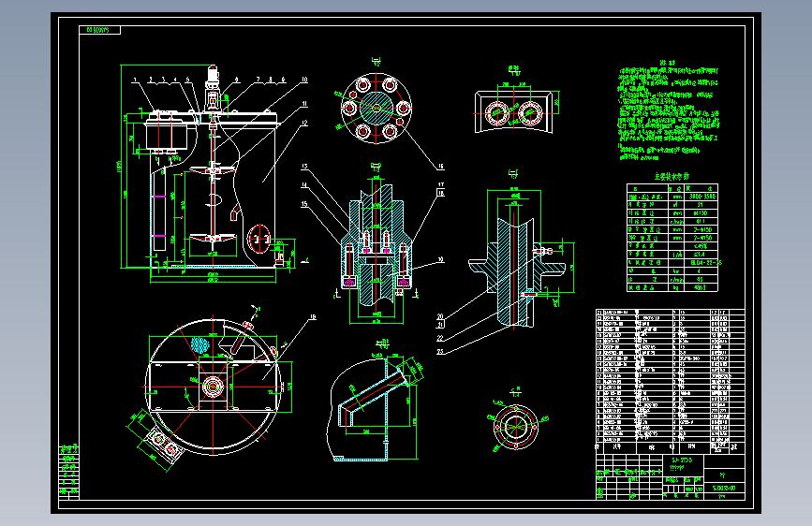Select callout number 12 pointing into the tank
The image size is (812, 526).
point(304,123)
